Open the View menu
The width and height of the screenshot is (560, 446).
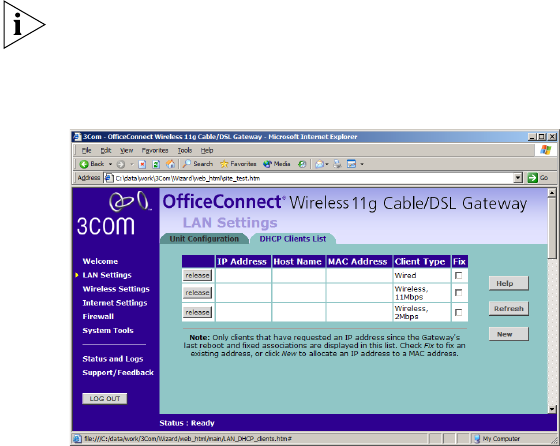point(126,150)
